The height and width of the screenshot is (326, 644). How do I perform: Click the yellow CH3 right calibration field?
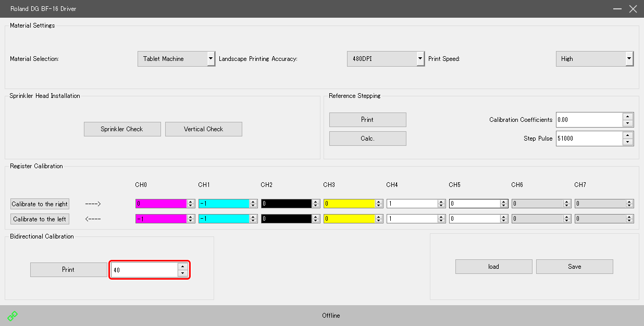(349, 204)
